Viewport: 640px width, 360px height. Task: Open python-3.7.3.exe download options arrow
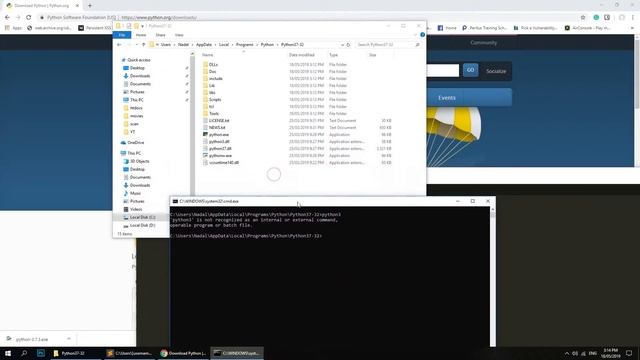pos(69,339)
